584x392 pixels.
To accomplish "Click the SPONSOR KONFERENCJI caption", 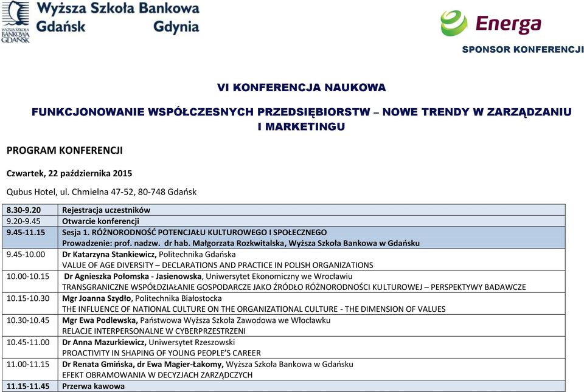I will pos(523,49).
